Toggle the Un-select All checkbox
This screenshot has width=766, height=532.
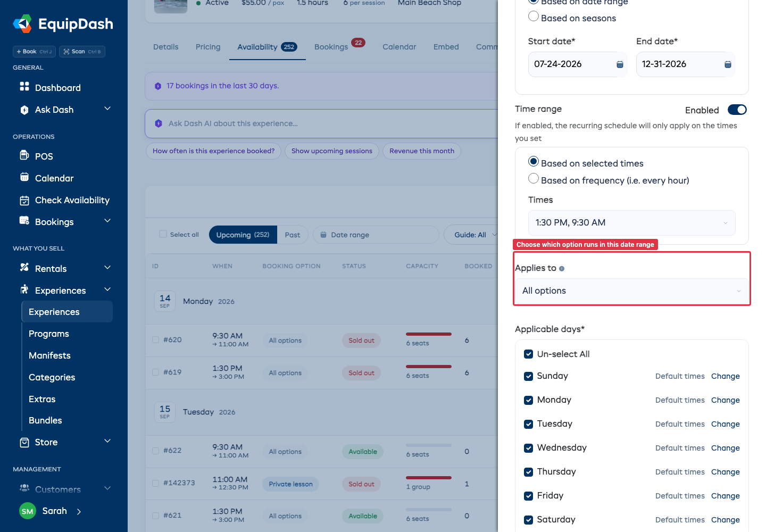(x=529, y=354)
